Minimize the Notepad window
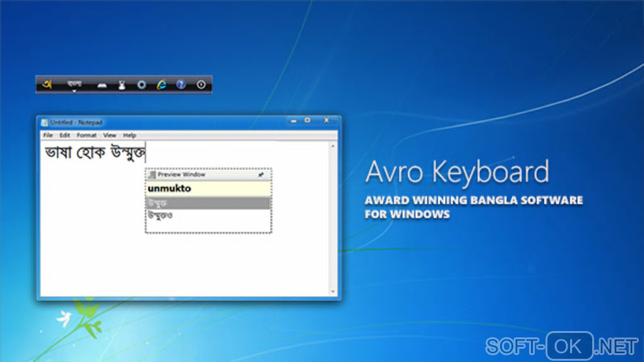644x362 pixels. [294, 121]
